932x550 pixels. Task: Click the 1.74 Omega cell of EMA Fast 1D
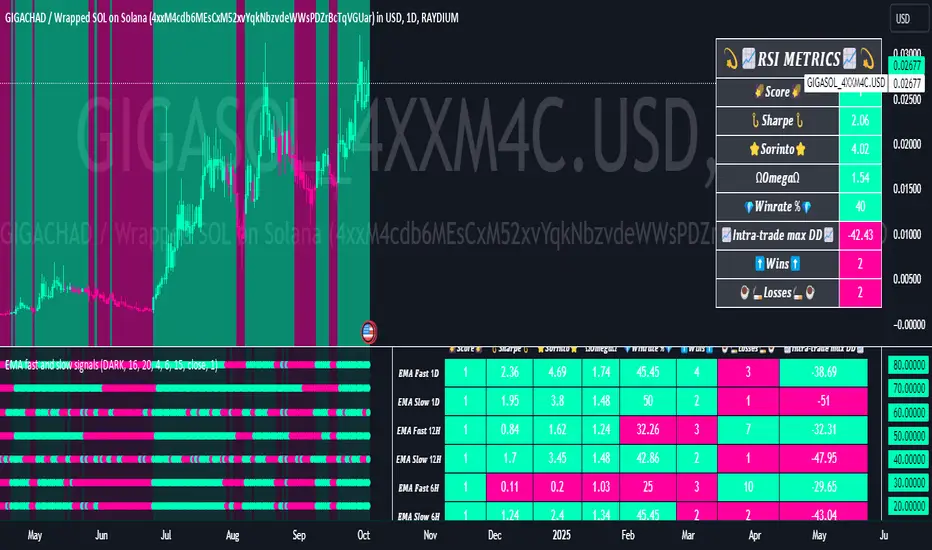tap(601, 373)
